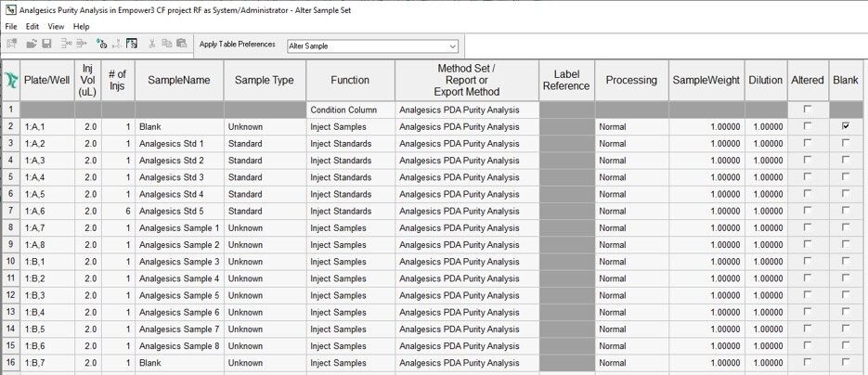Select row 16 by its row number
This screenshot has height=375, width=868.
pos(11,362)
